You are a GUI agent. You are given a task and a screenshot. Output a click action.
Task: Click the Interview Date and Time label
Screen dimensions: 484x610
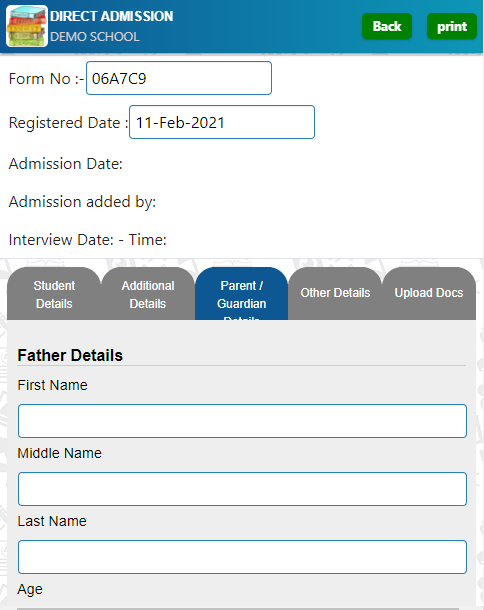click(x=88, y=240)
